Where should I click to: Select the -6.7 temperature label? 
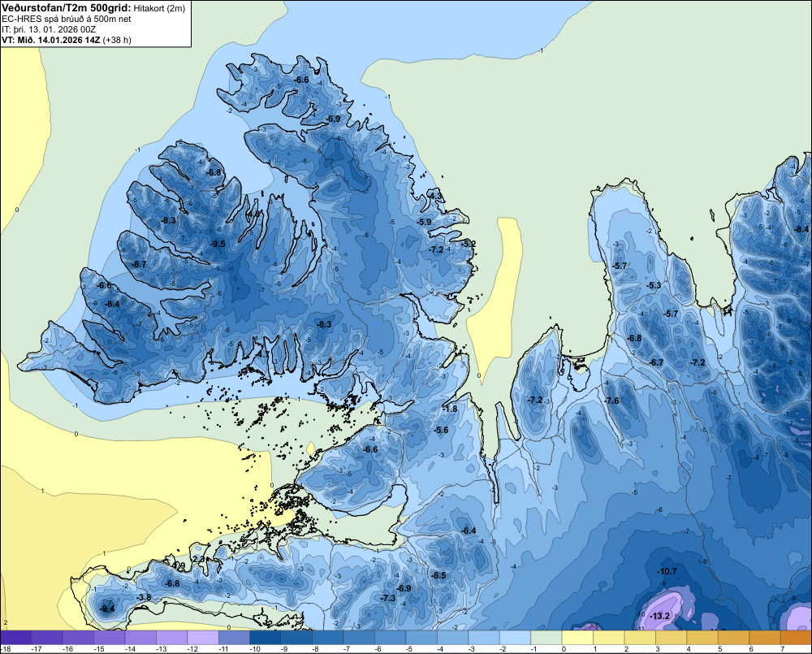[x=656, y=362]
